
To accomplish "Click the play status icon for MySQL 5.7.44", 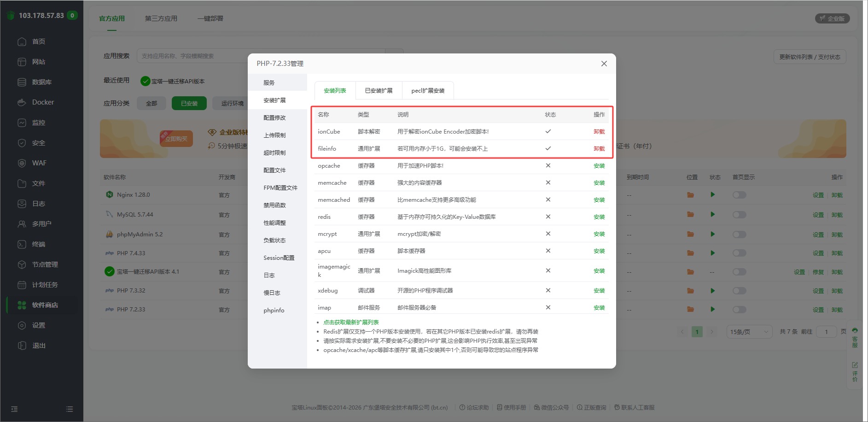I will point(712,214).
